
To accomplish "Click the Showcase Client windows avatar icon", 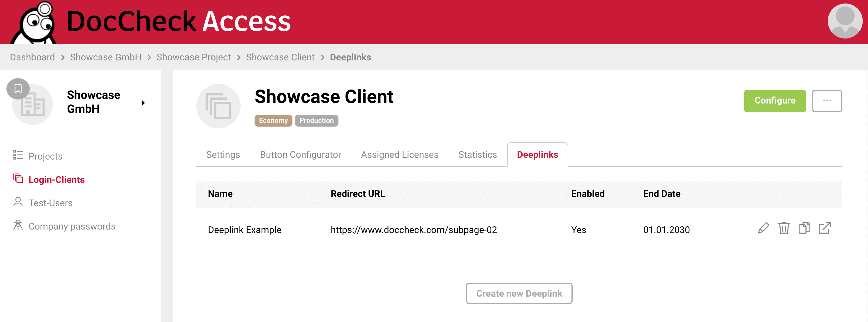I will tap(218, 106).
